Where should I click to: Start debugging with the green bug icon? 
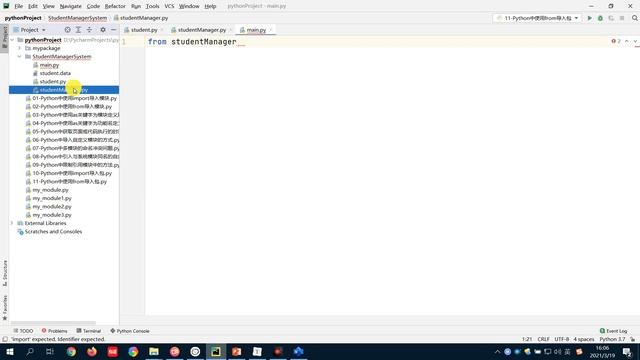click(600, 18)
